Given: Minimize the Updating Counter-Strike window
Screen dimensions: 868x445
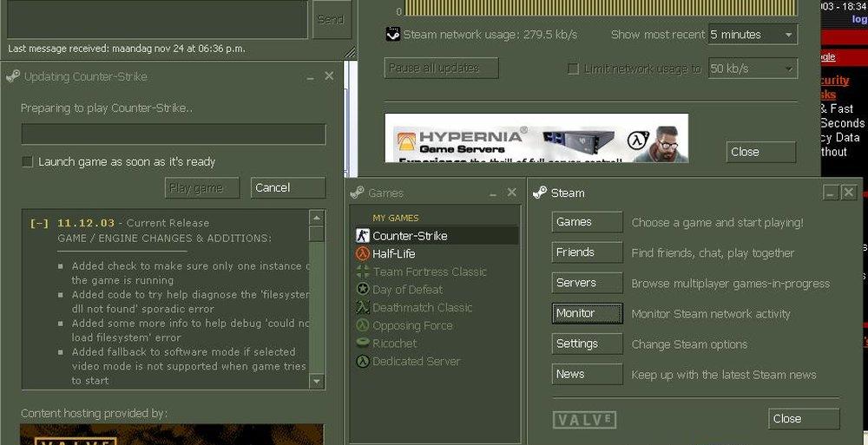Looking at the screenshot, I should 311,77.
